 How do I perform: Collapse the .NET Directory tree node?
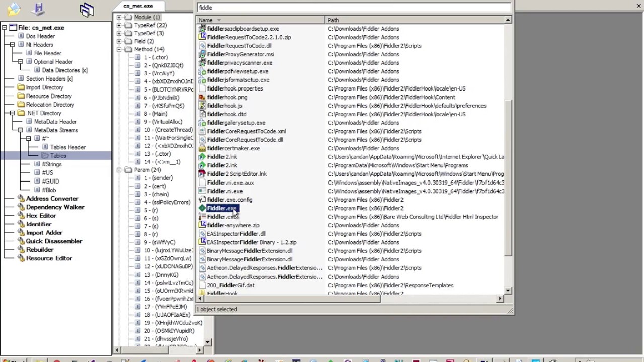click(13, 113)
